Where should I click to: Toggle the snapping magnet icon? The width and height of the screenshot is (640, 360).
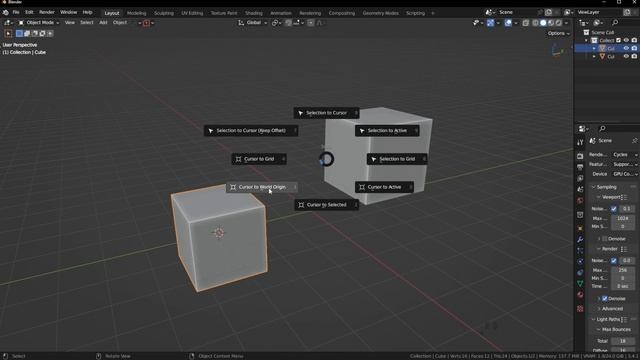288,23
